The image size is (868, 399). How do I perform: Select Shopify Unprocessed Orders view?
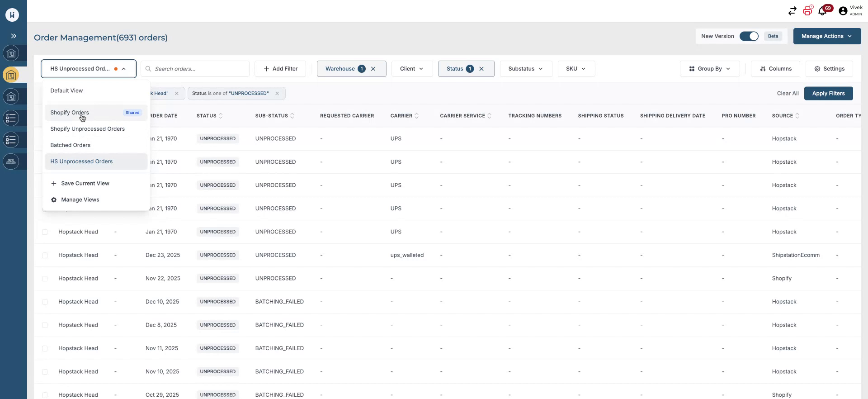[87, 129]
